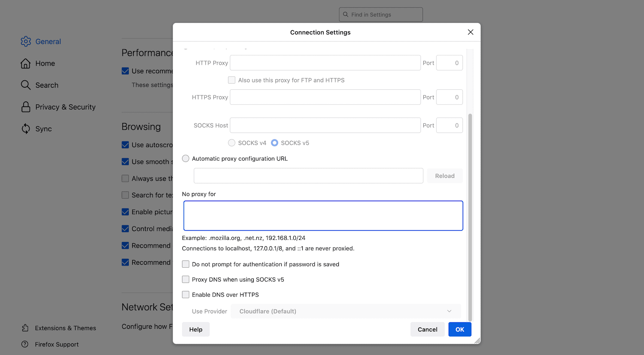Click inside the HTTP Proxy field
This screenshot has height=355, width=644.
coord(325,63)
